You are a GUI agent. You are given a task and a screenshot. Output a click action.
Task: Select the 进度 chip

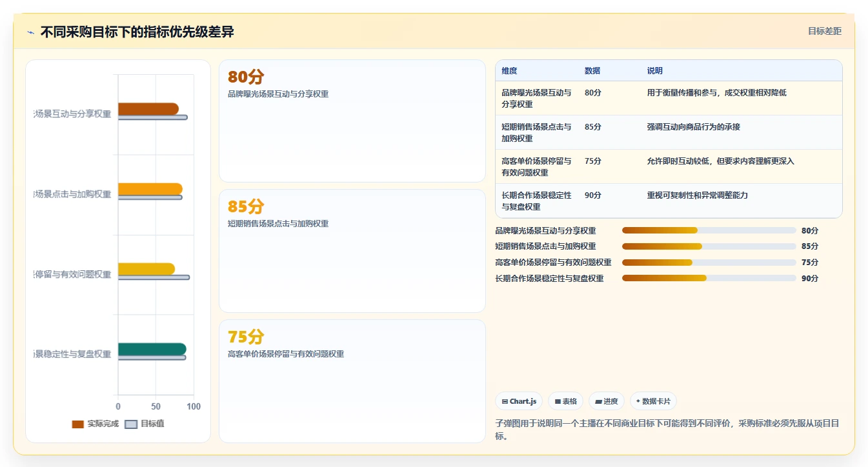coord(607,401)
